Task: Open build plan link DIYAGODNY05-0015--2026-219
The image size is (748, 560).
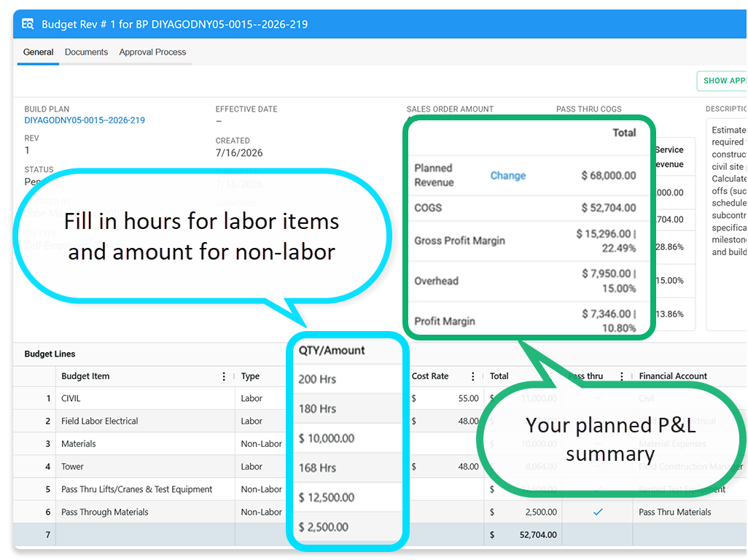Action: coord(85,120)
